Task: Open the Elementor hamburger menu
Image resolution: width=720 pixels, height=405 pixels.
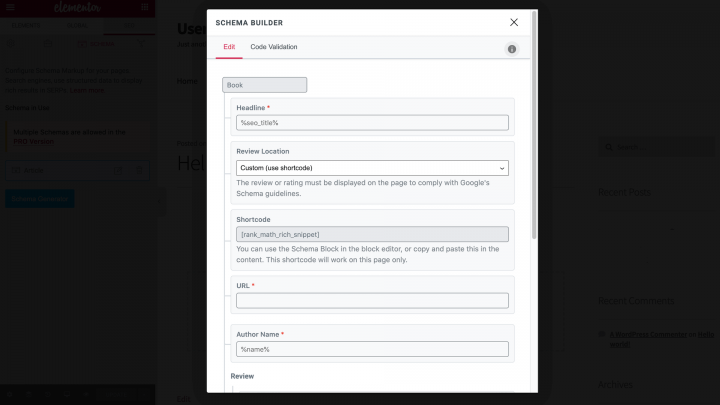Action: click(x=11, y=7)
